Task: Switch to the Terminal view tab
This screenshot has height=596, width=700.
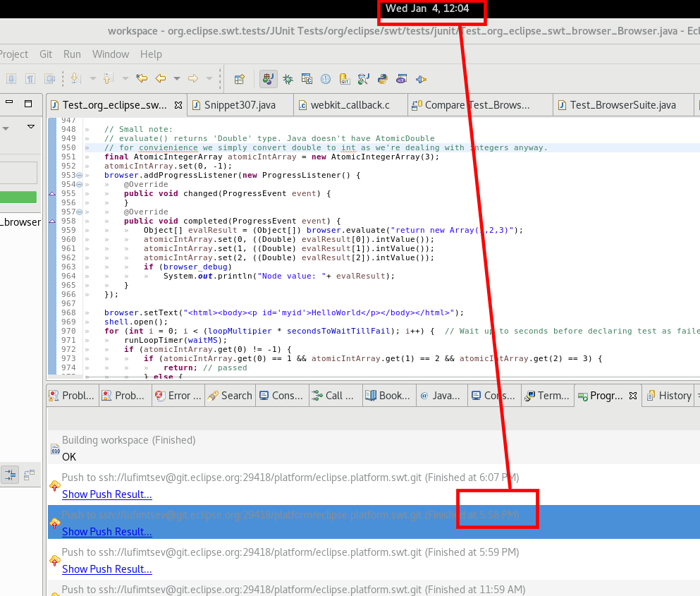Action: point(548,396)
